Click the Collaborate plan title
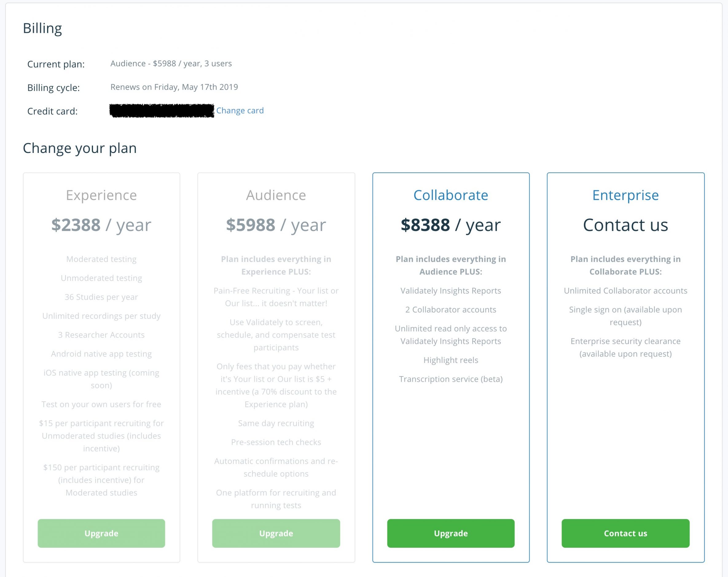This screenshot has width=728, height=577. [x=450, y=195]
